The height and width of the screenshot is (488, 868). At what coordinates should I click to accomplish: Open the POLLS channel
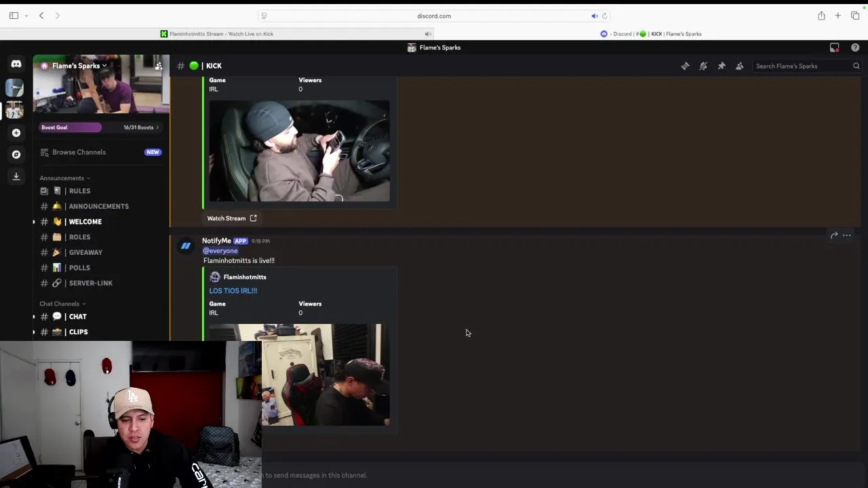click(x=100, y=268)
